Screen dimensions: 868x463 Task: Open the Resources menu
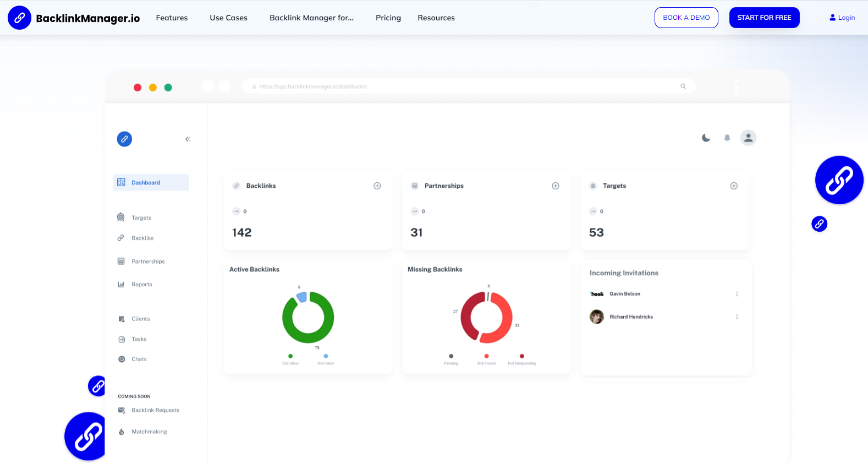[436, 18]
